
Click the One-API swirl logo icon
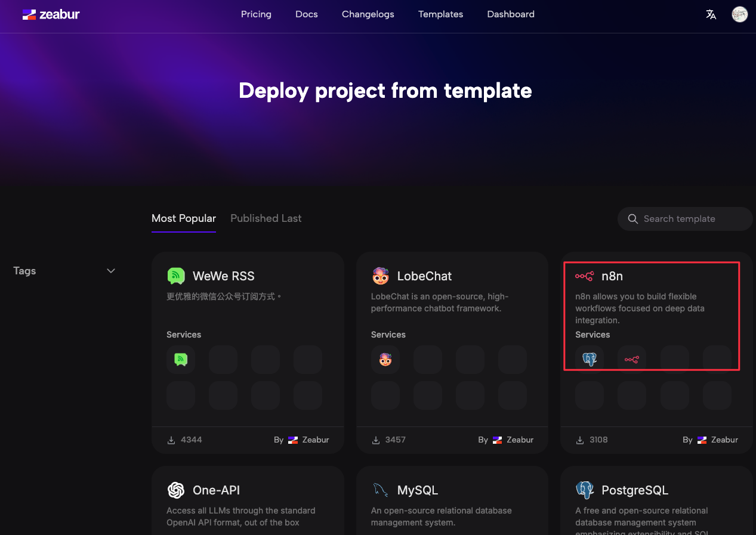pos(176,490)
